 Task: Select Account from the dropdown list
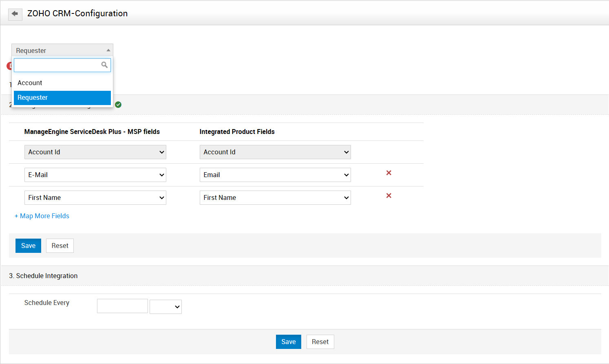coord(30,83)
